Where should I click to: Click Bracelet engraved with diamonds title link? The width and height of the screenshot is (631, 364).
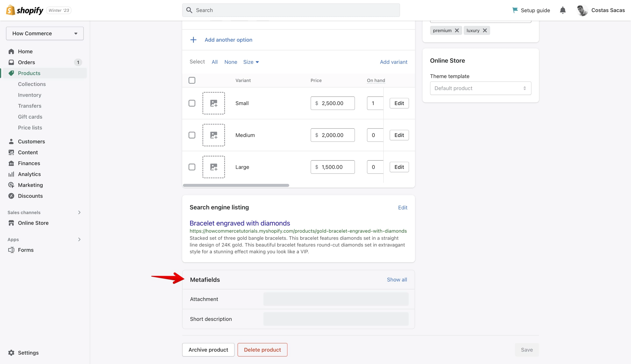(x=240, y=223)
